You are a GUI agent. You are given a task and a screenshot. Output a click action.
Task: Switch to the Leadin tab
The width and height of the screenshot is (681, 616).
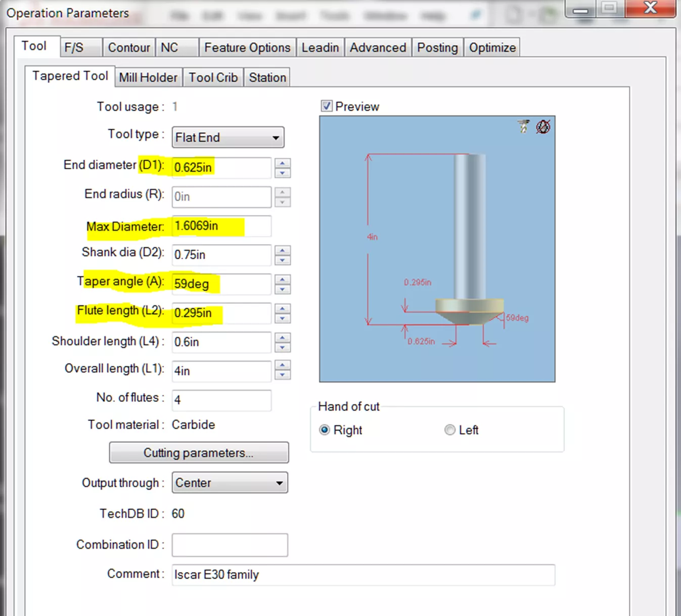320,47
